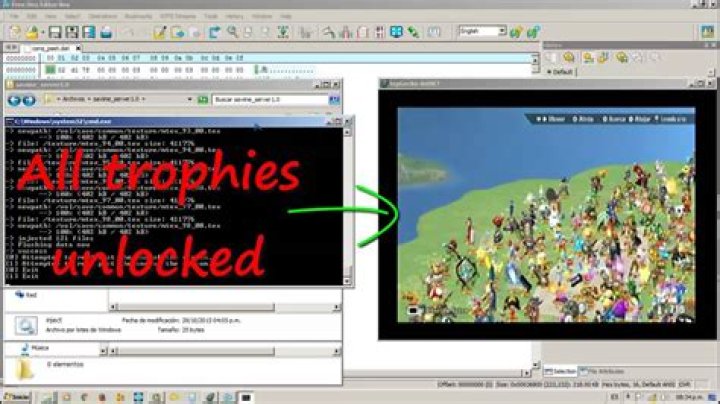Screen dimensions: 720x404
Task: Select the Default item in right panel
Action: pos(563,73)
